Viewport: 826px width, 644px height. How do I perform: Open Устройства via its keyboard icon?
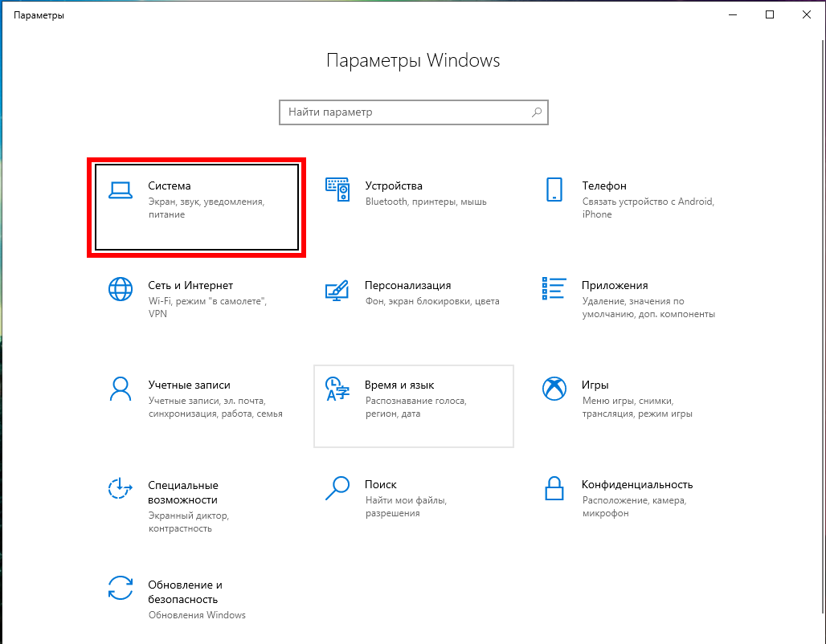coord(337,190)
